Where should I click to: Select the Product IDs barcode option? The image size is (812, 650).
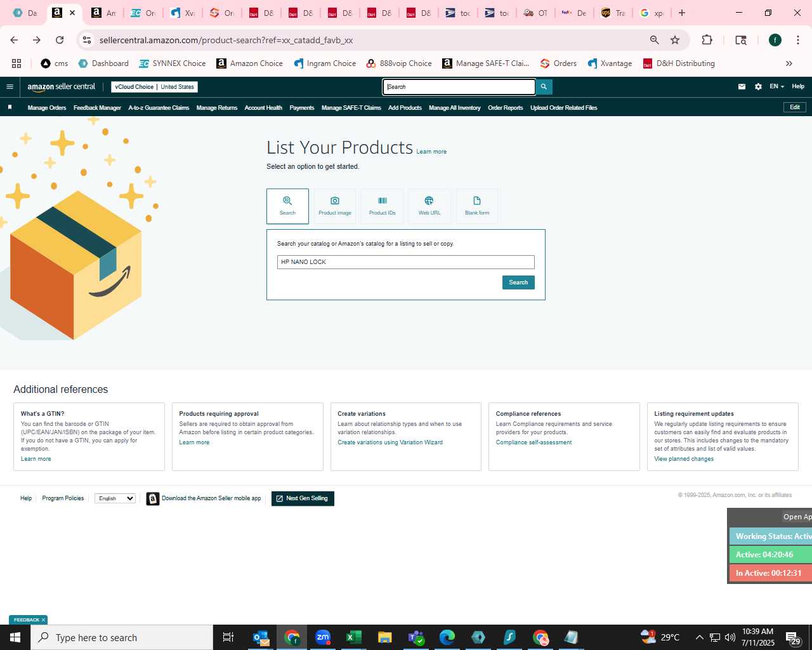[x=383, y=206]
